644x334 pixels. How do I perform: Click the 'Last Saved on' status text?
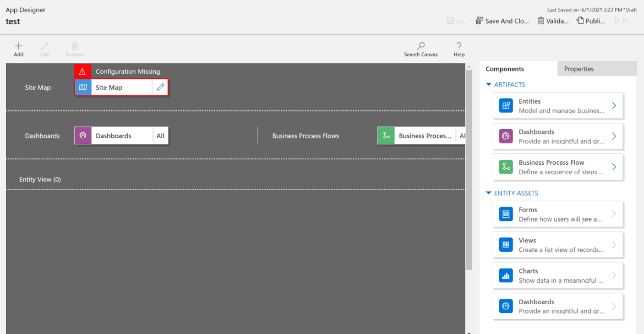(592, 10)
